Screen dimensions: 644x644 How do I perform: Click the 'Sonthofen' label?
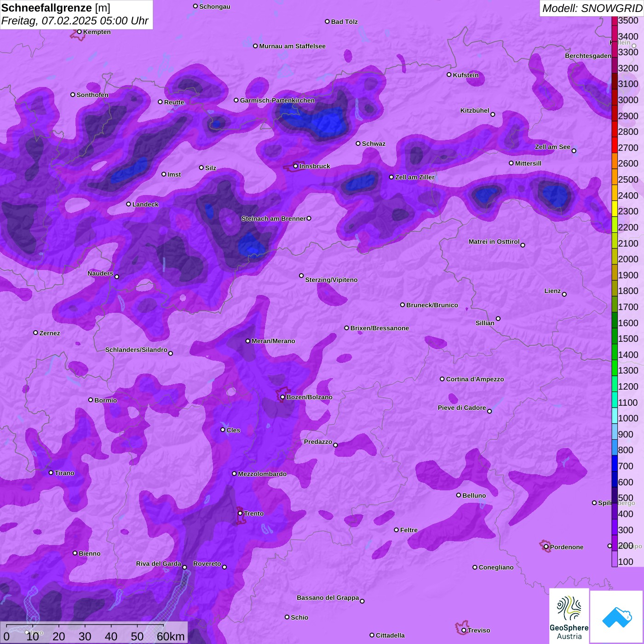click(92, 95)
